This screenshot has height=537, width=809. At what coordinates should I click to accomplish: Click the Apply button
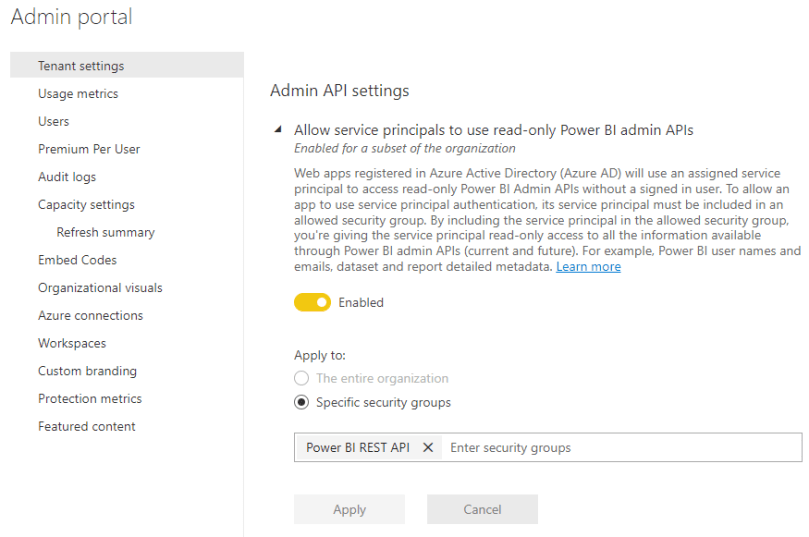349,509
